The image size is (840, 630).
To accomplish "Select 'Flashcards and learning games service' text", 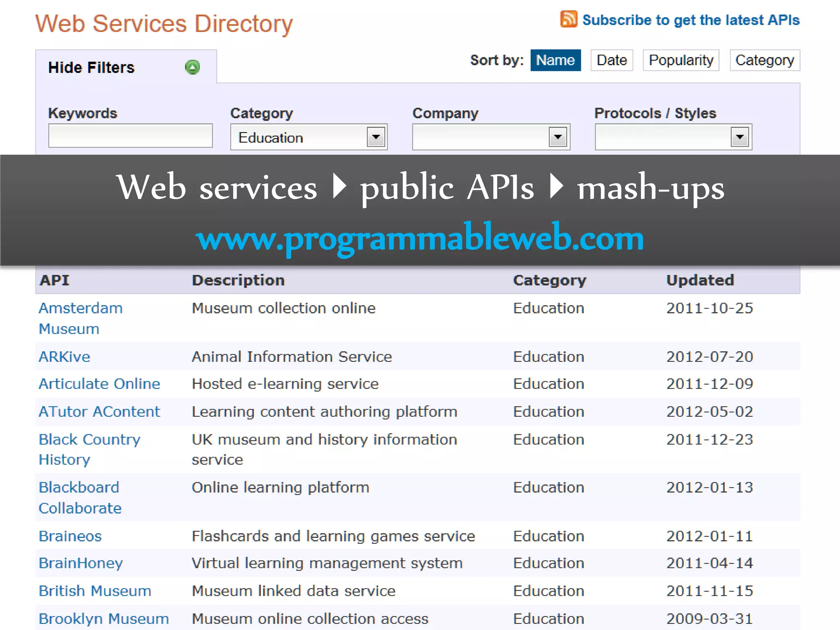I will click(x=333, y=536).
